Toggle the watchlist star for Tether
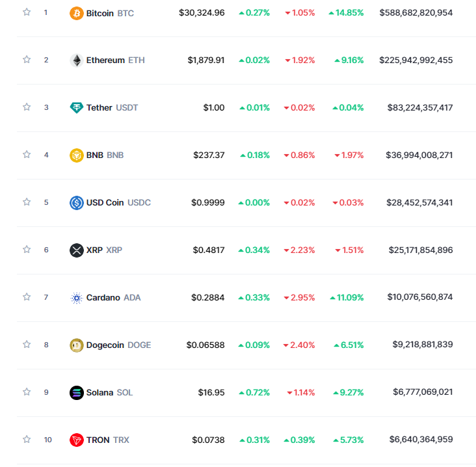This screenshot has width=476, height=467. [x=27, y=107]
